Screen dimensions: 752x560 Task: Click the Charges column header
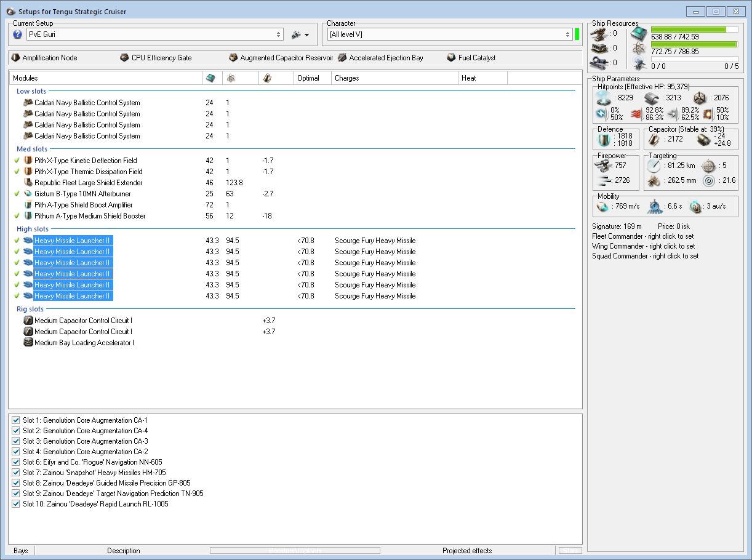[395, 78]
